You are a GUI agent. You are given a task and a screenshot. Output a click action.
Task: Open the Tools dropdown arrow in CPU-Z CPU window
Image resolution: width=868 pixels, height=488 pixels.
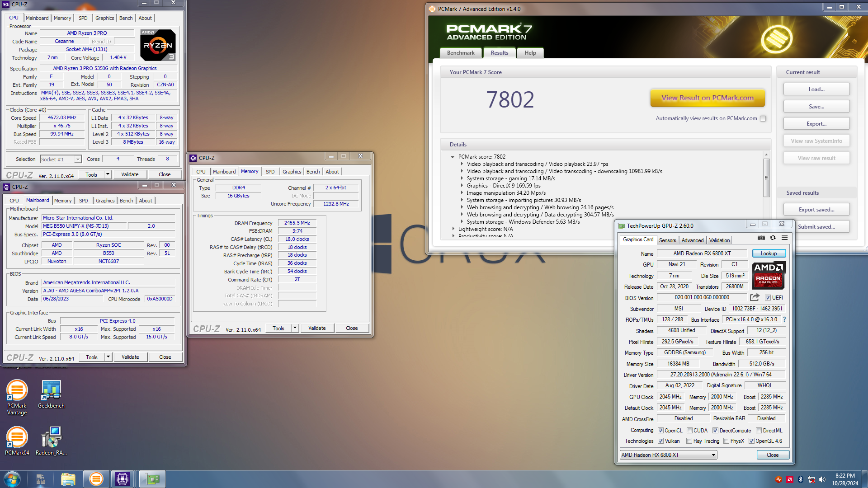click(x=108, y=174)
